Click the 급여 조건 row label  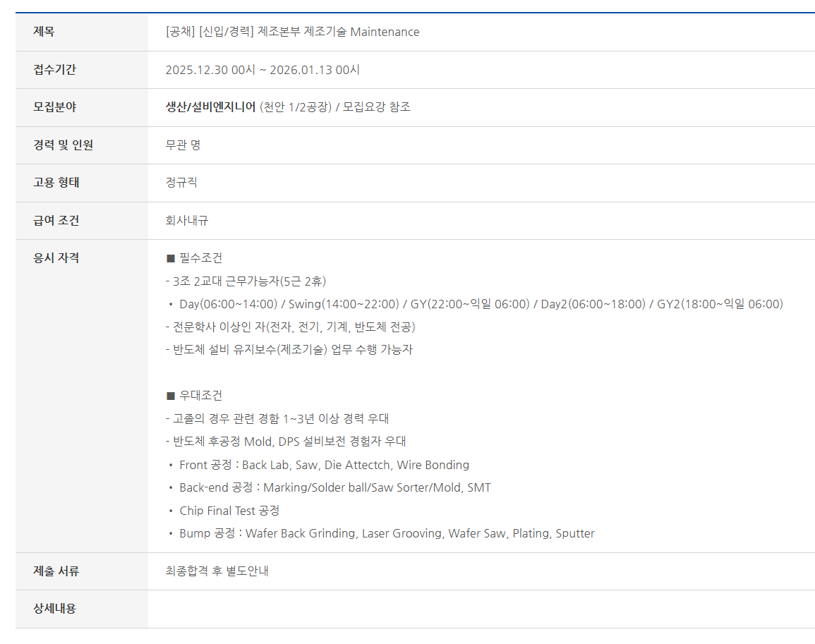pos(56,221)
